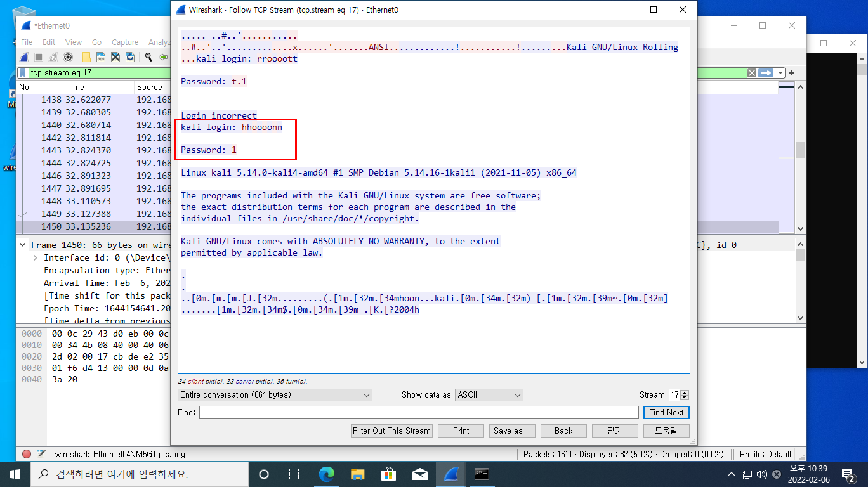Viewport: 868px width, 487px height.
Task: Click the Restart current capture icon
Action: [x=54, y=57]
